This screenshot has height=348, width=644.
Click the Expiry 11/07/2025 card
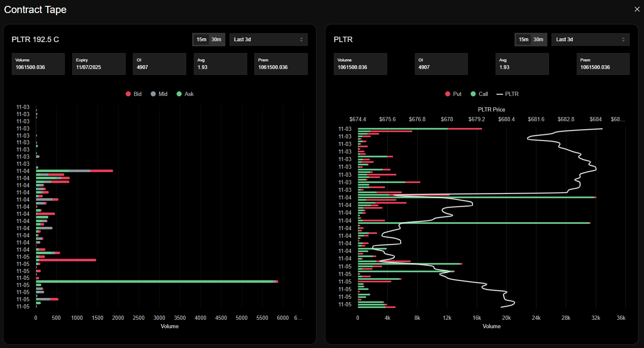(x=99, y=64)
